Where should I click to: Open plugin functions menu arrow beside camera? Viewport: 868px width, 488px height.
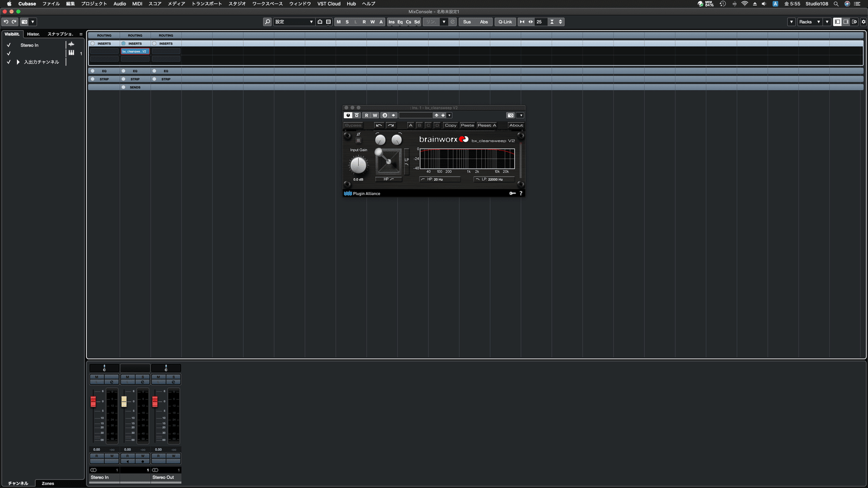521,115
